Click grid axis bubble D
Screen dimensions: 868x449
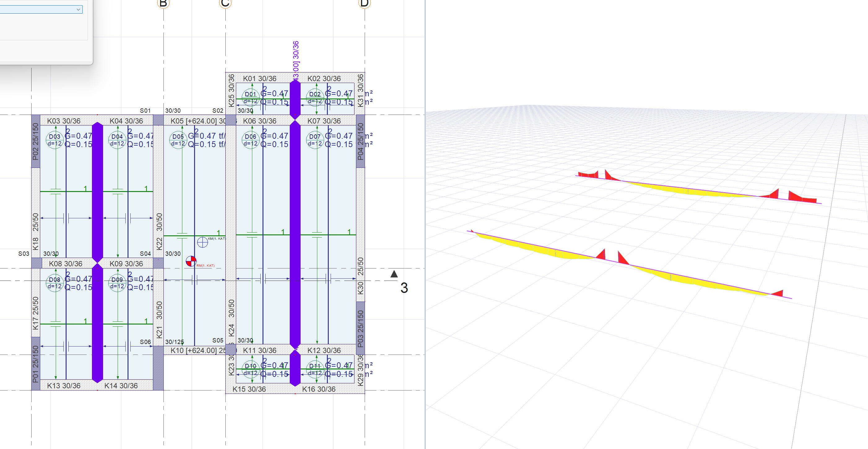coord(364,3)
